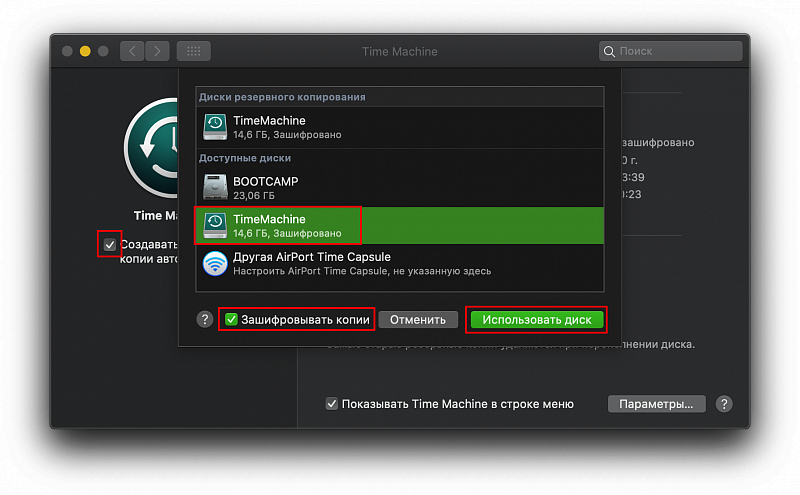
Task: Click the Доступные диски header
Action: [x=245, y=158]
